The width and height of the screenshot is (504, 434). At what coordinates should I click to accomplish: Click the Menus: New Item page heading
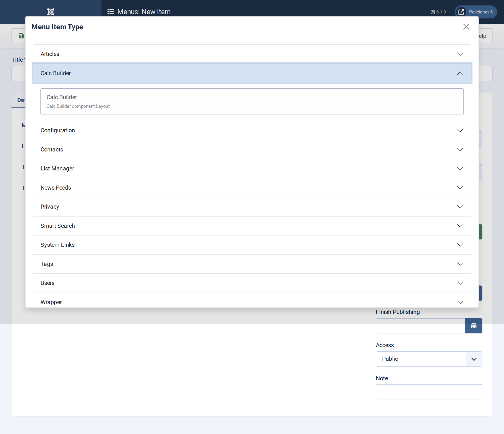[144, 12]
